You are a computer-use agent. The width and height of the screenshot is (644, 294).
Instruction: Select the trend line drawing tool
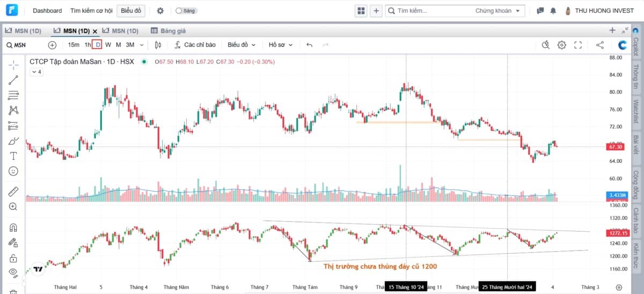(x=13, y=80)
